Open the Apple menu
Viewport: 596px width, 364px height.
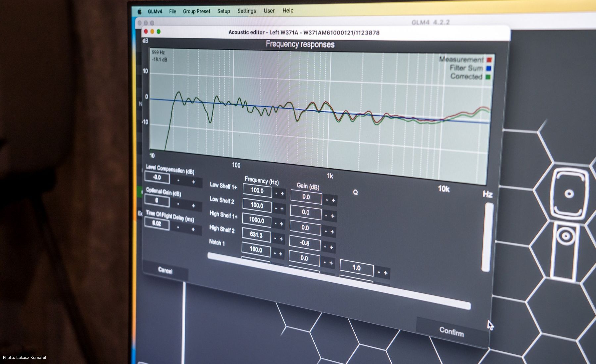pyautogui.click(x=140, y=12)
